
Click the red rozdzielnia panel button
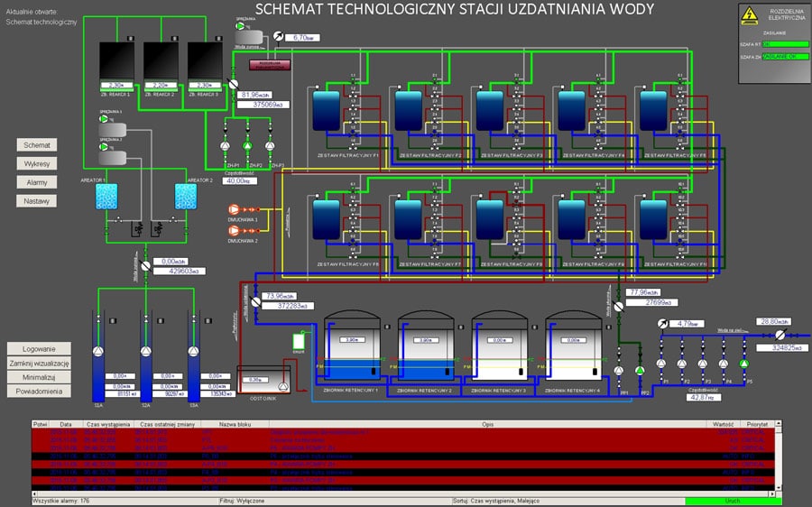click(x=270, y=65)
